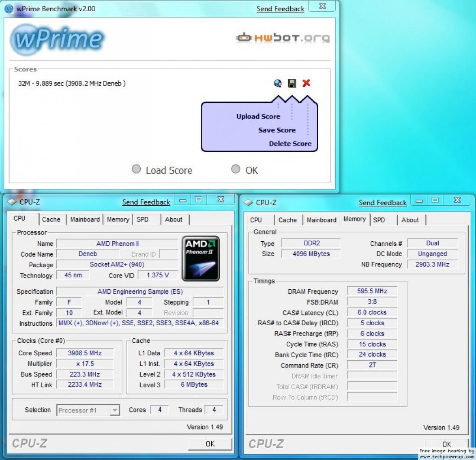The width and height of the screenshot is (476, 460).
Task: Click OK button in left CPU-Z window
Action: [210, 444]
